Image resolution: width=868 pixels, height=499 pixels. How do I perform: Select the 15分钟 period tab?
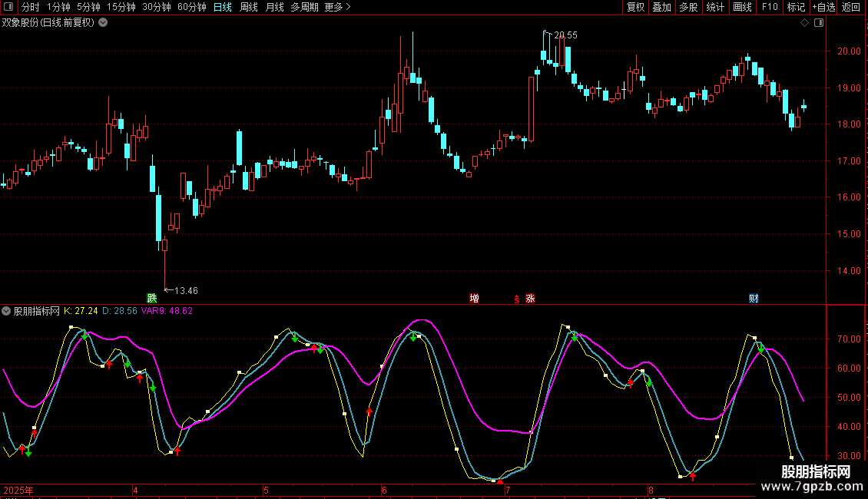[x=121, y=7]
